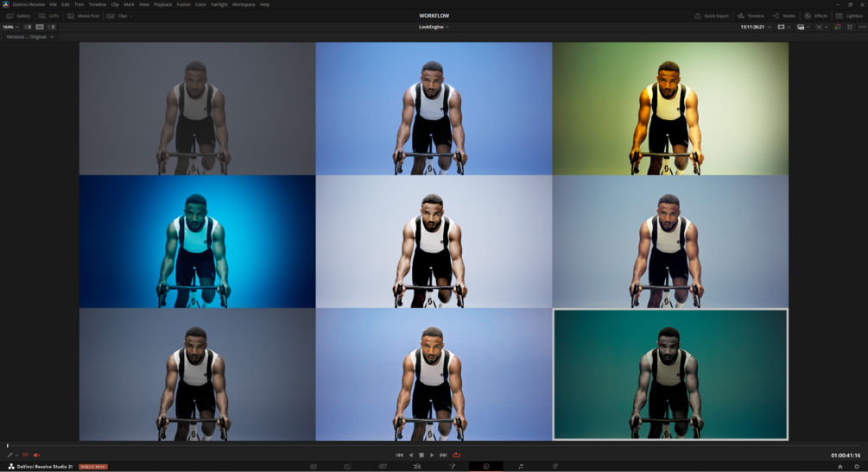Click Quick Export button
The height and width of the screenshot is (472, 868).
coord(712,16)
